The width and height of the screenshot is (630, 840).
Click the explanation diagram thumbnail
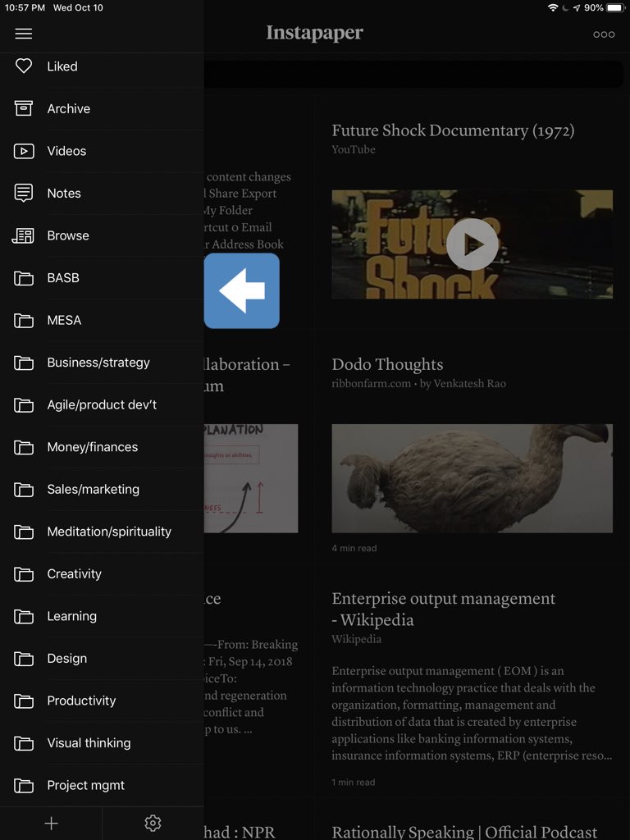251,478
